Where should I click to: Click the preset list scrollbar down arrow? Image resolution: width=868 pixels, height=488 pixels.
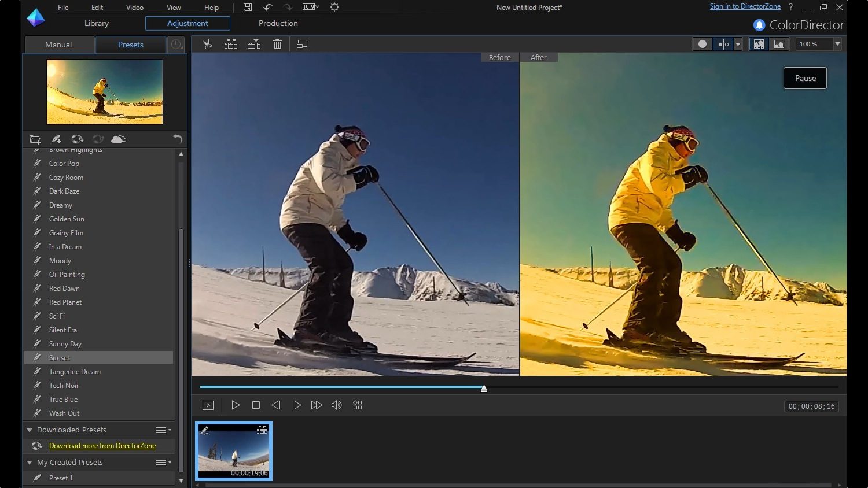coord(181,480)
